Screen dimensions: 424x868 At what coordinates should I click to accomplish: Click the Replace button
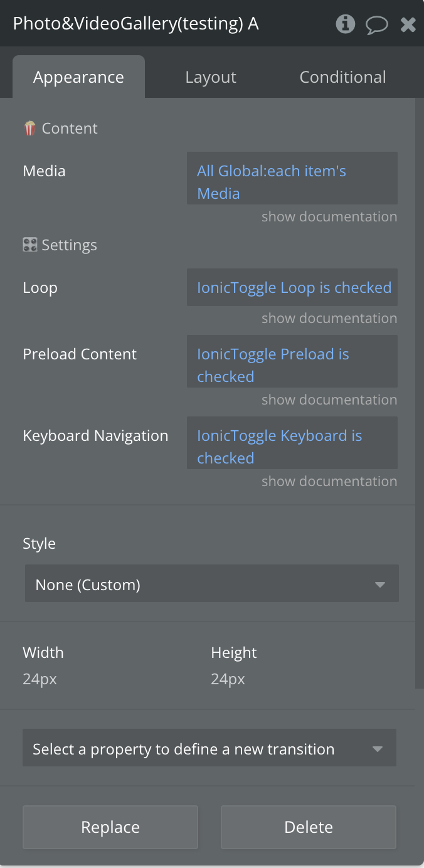110,827
